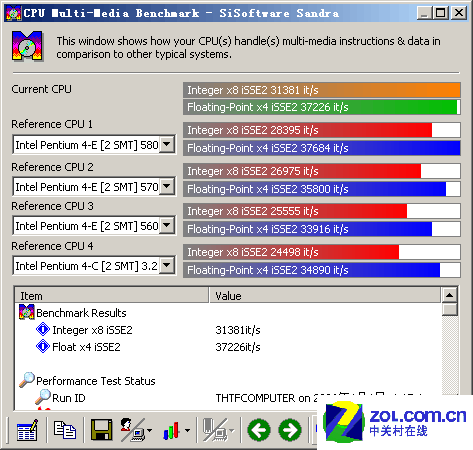
Task: Click the results list scrollbar thumb
Action: tap(449, 309)
